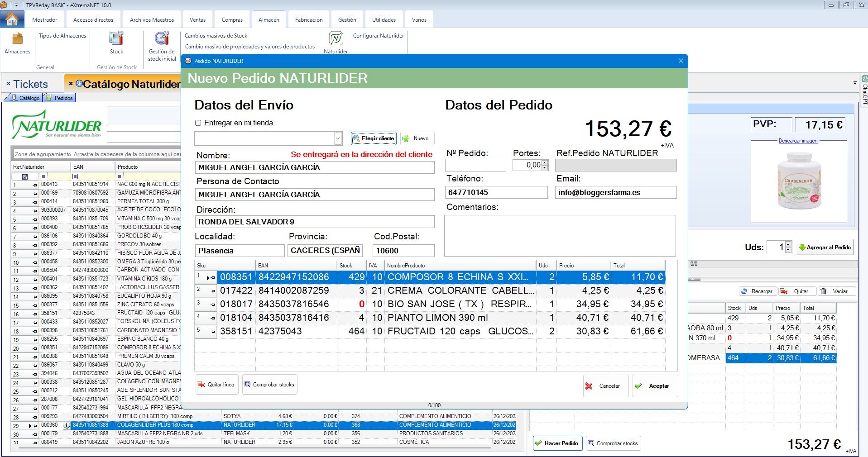Click Descargar imagen link
The image size is (868, 457).
(798, 141)
